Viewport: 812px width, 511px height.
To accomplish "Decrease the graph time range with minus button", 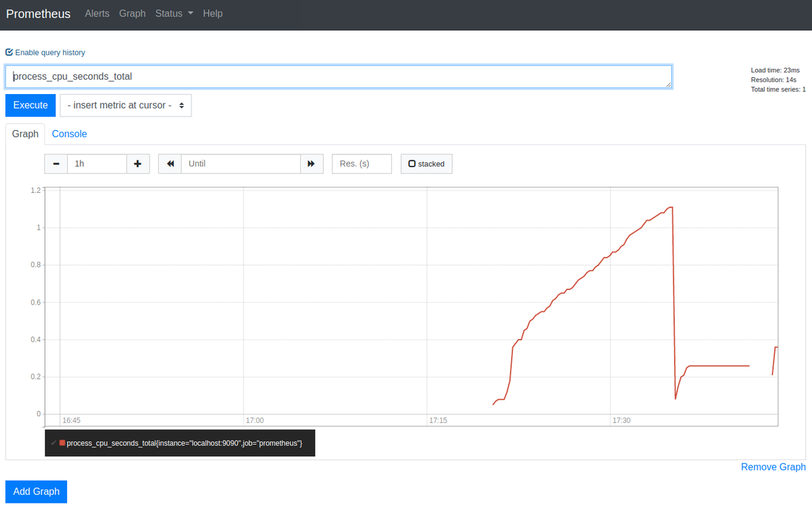I will 56,164.
